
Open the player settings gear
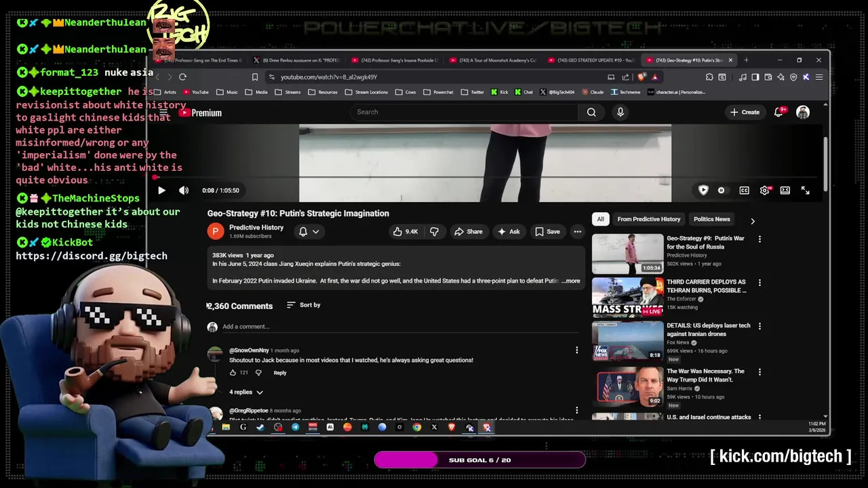click(764, 190)
